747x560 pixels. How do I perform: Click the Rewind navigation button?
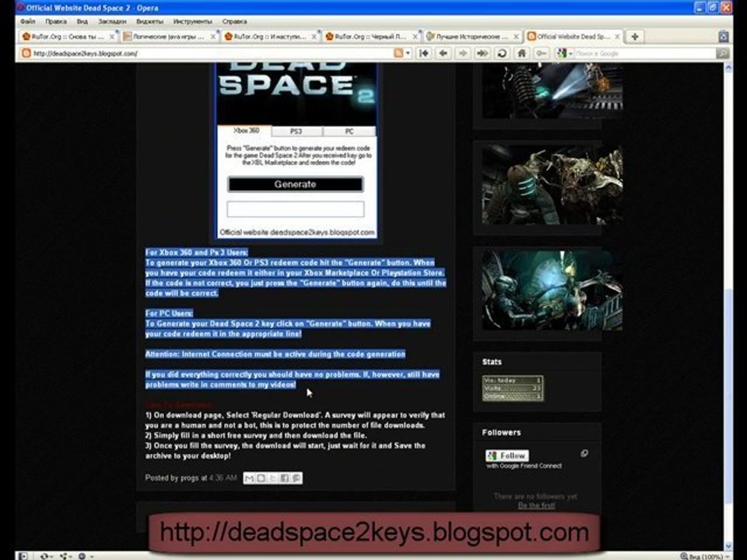click(x=424, y=54)
